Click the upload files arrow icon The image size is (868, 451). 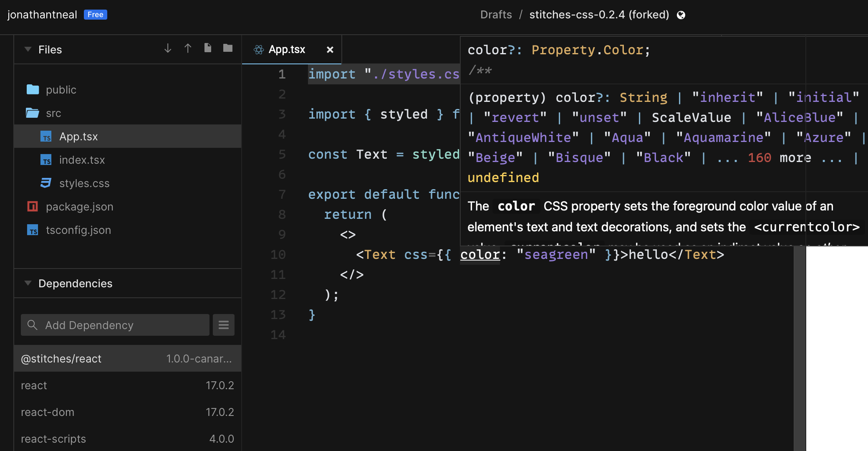click(188, 48)
